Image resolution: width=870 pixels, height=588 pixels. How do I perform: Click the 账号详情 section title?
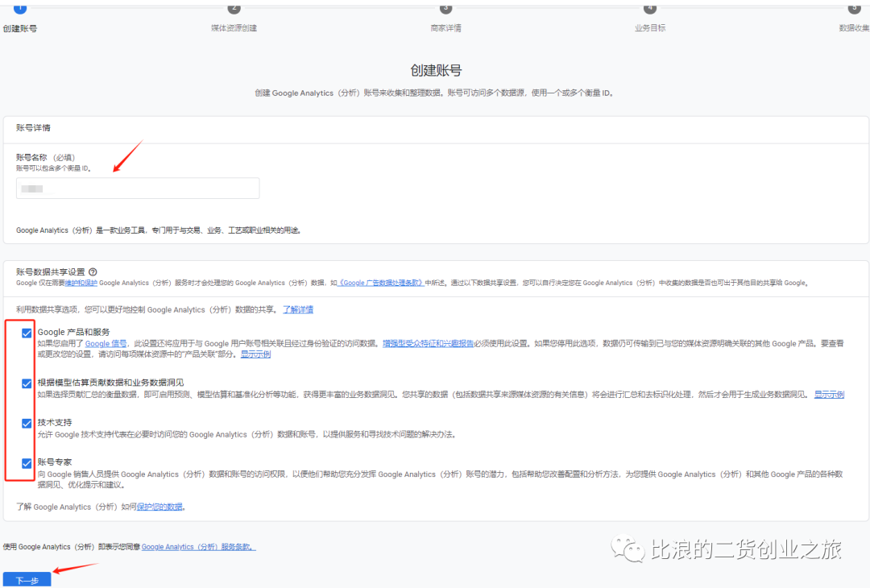tap(33, 127)
